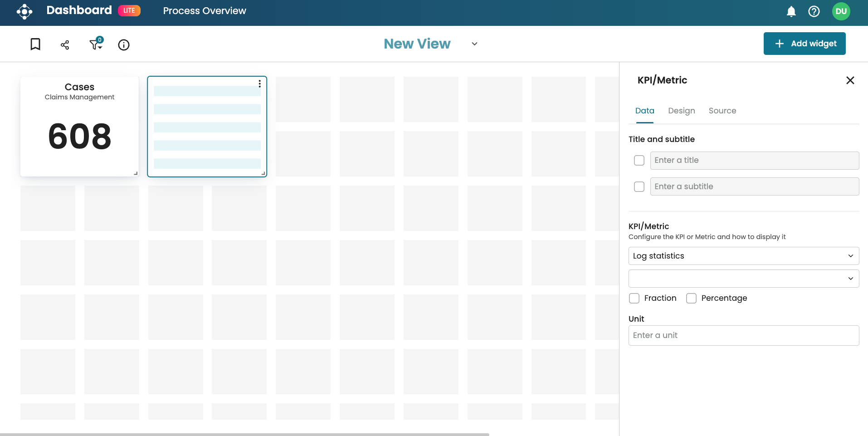The height and width of the screenshot is (436, 868).
Task: Check the Fraction option
Action: tap(634, 298)
